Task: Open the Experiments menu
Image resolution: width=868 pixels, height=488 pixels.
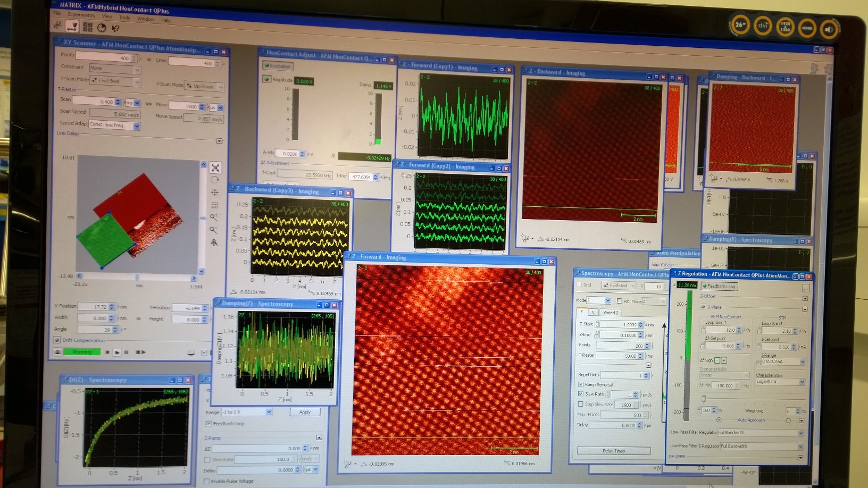Action: pos(80,14)
